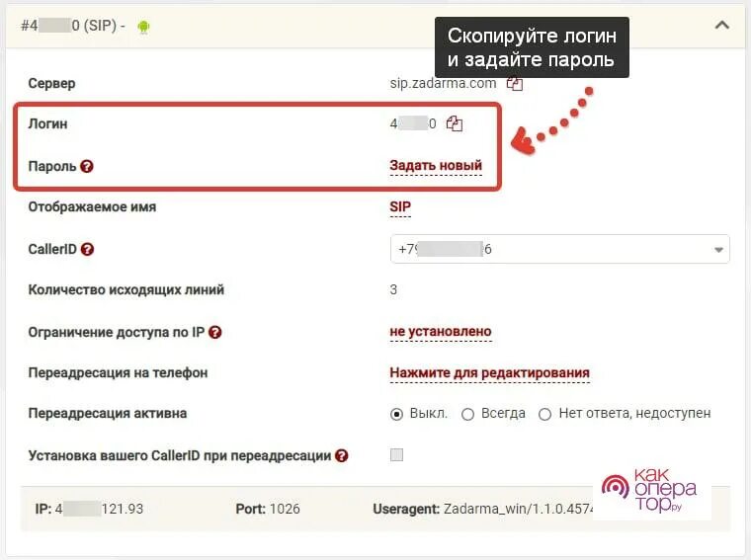751x560 pixels.
Task: Click the Сервер label
Action: pos(51,83)
